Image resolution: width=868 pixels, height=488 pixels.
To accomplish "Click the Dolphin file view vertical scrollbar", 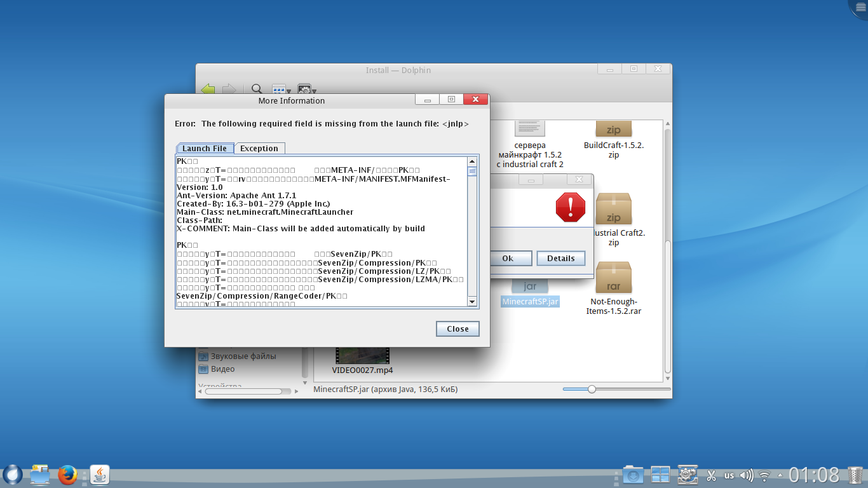I will 667,251.
